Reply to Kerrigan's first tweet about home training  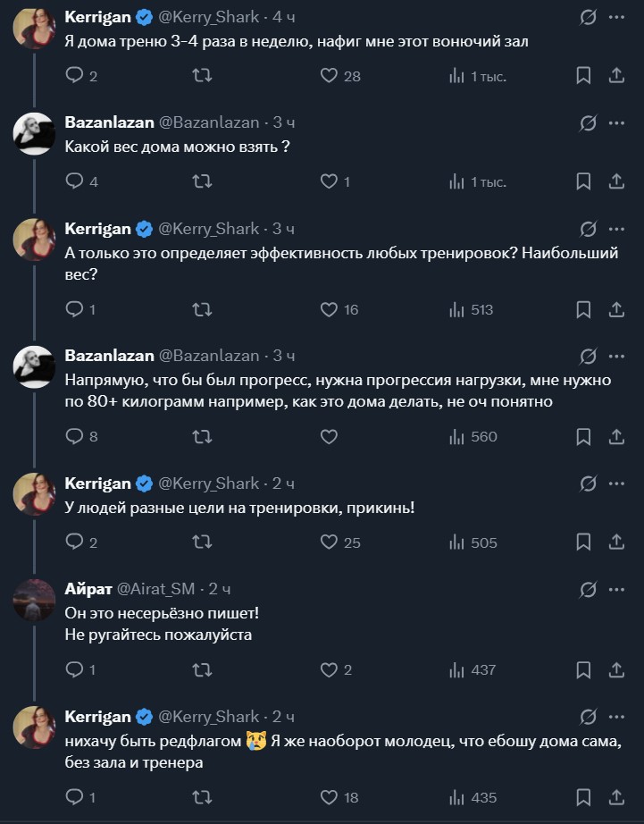click(x=75, y=76)
